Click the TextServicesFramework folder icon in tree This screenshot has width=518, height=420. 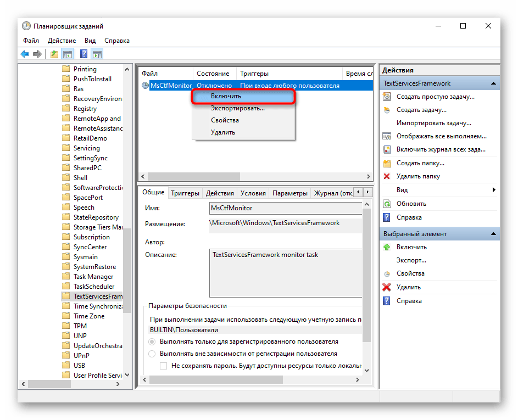pos(66,296)
